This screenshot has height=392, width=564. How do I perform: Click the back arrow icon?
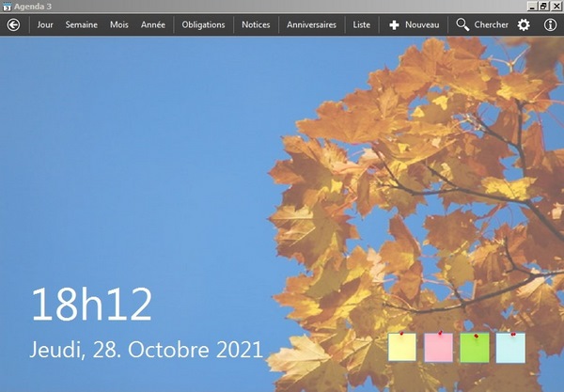[x=14, y=24]
